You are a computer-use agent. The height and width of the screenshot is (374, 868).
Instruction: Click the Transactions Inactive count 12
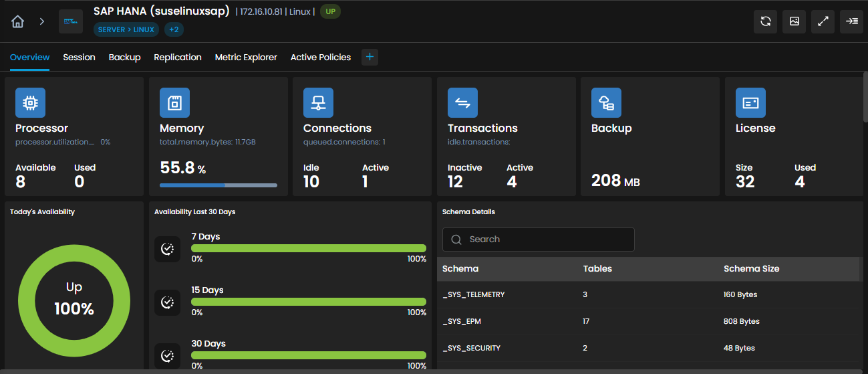tap(456, 181)
